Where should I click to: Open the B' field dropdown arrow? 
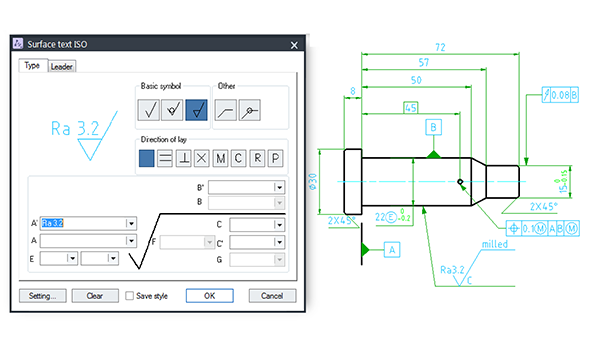click(x=280, y=187)
